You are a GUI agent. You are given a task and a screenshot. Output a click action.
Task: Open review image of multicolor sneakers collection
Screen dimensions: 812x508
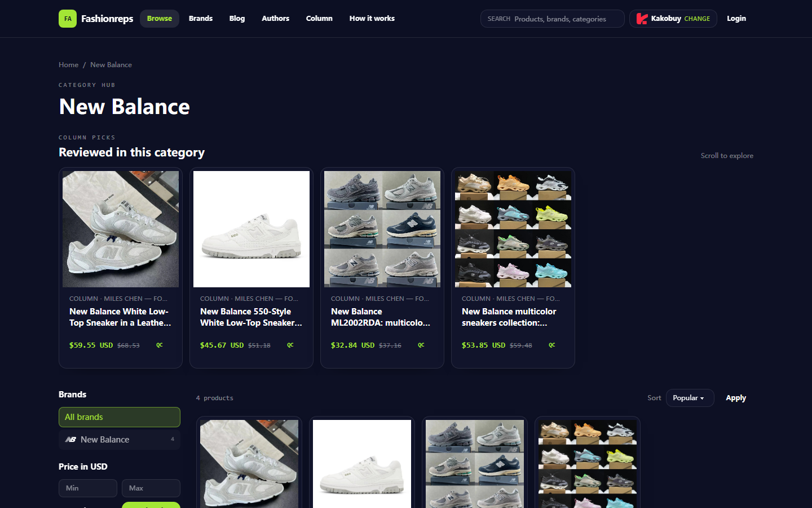point(513,229)
